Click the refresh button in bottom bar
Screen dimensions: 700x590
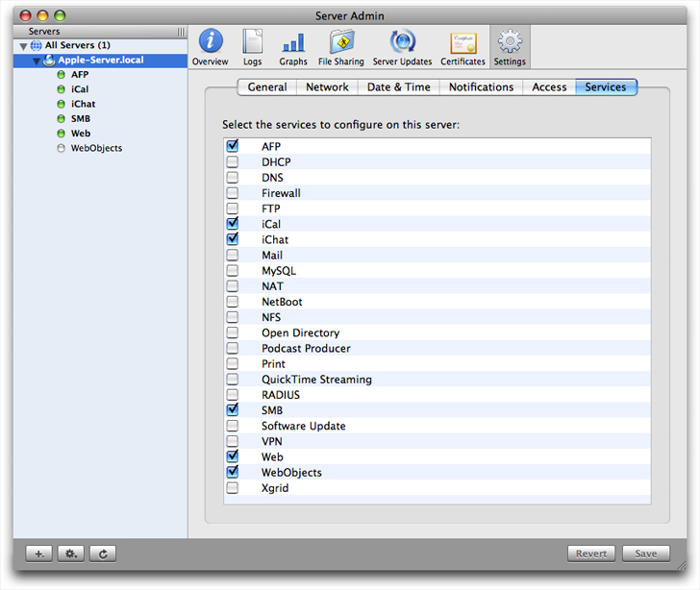point(103,553)
